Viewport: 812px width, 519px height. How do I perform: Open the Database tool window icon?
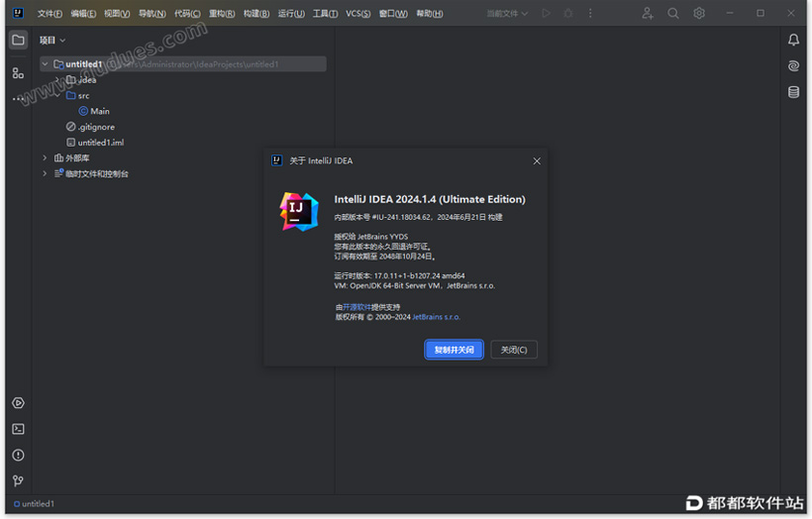click(793, 92)
